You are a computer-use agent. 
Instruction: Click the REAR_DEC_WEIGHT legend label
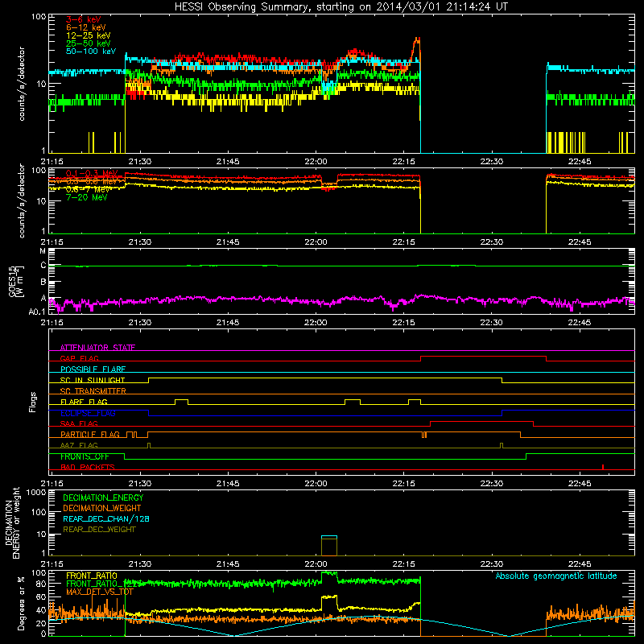99,530
